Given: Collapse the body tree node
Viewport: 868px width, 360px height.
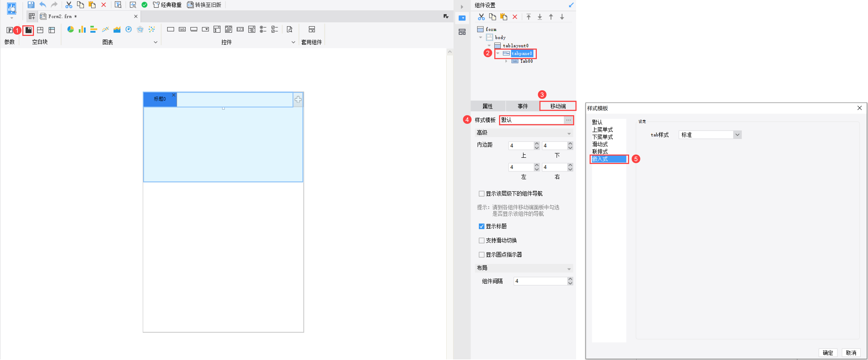Looking at the screenshot, I should point(481,37).
